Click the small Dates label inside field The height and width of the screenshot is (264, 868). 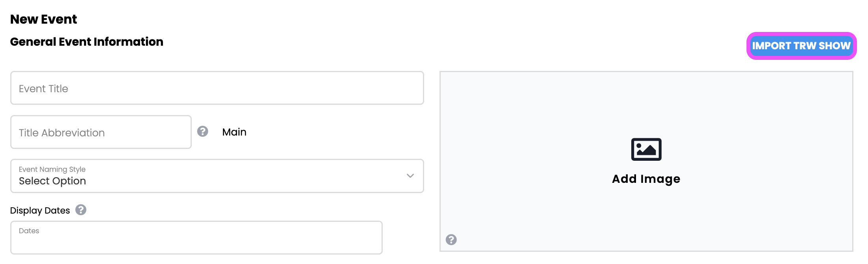coord(29,231)
